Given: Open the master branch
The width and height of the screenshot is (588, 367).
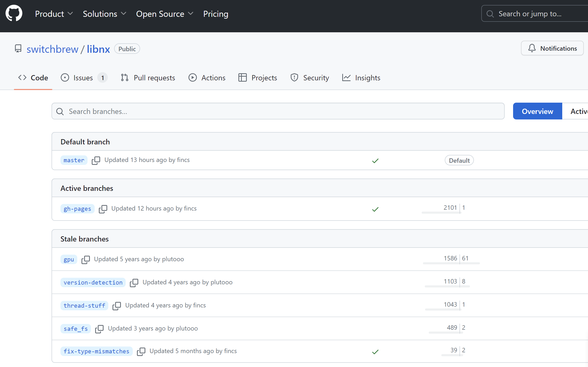Looking at the screenshot, I should pyautogui.click(x=74, y=160).
